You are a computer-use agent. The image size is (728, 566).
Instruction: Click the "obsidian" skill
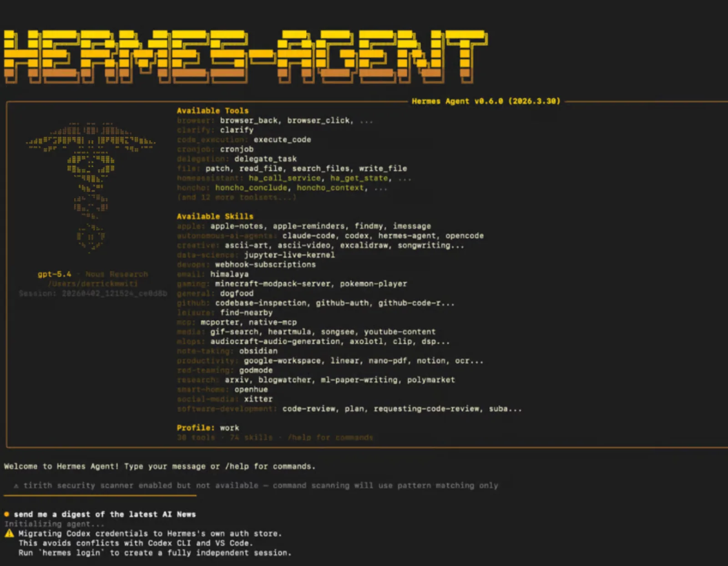(258, 351)
